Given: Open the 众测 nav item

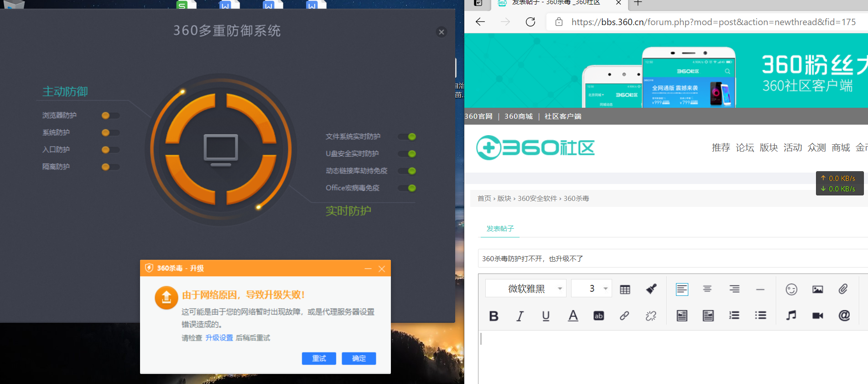Looking at the screenshot, I should 816,147.
